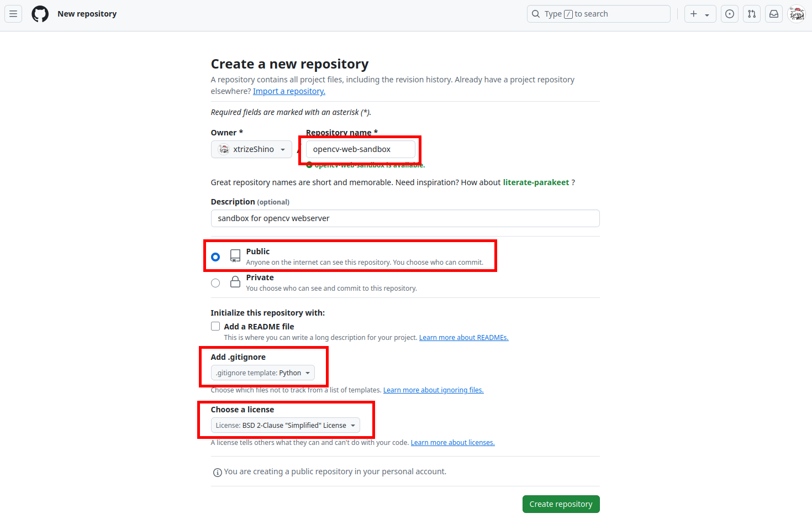Click the Create repository button

click(561, 504)
